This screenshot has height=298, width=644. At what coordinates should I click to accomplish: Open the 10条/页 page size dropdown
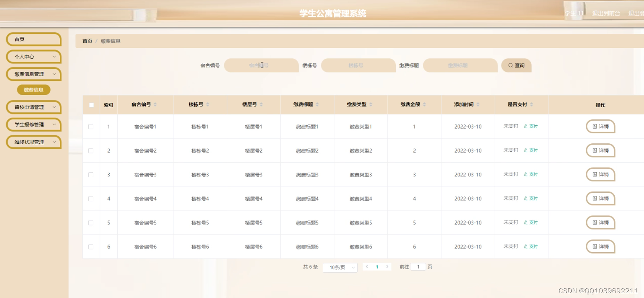click(340, 267)
